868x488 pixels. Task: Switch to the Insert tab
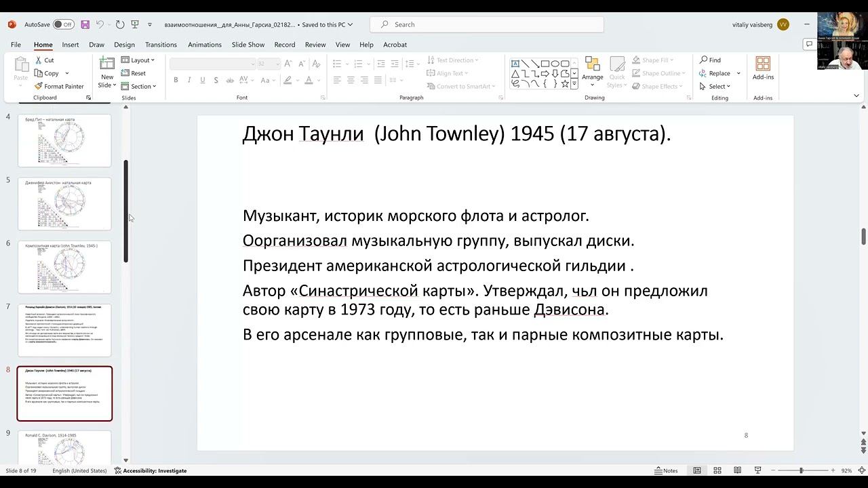pyautogui.click(x=71, y=45)
